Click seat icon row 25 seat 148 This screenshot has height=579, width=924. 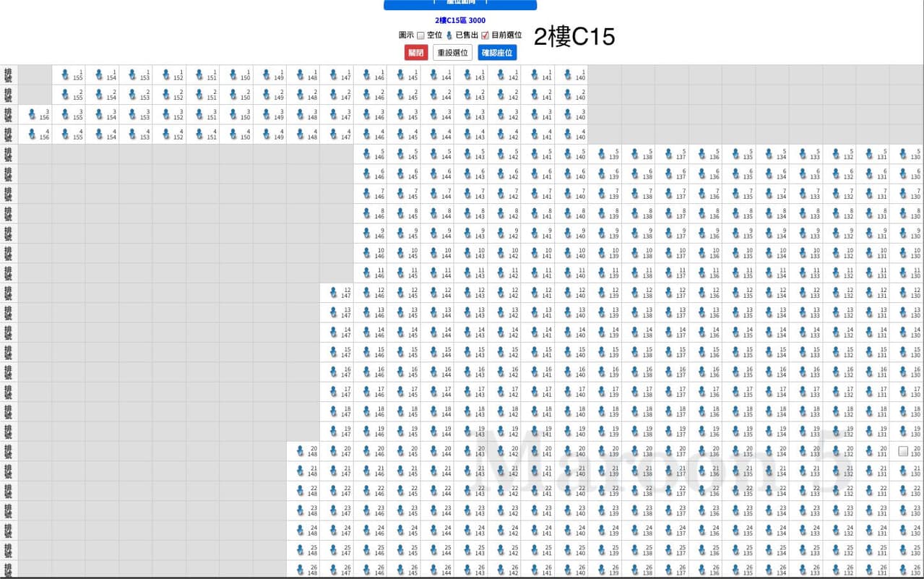301,551
